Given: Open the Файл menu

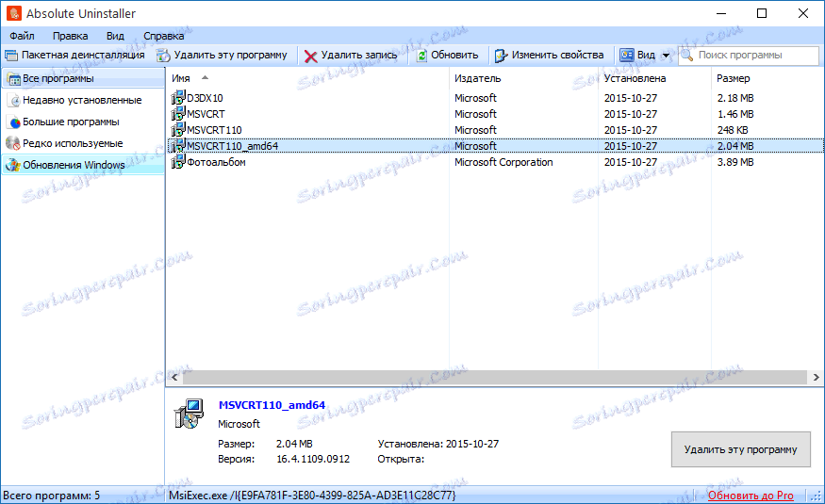Looking at the screenshot, I should (x=22, y=36).
